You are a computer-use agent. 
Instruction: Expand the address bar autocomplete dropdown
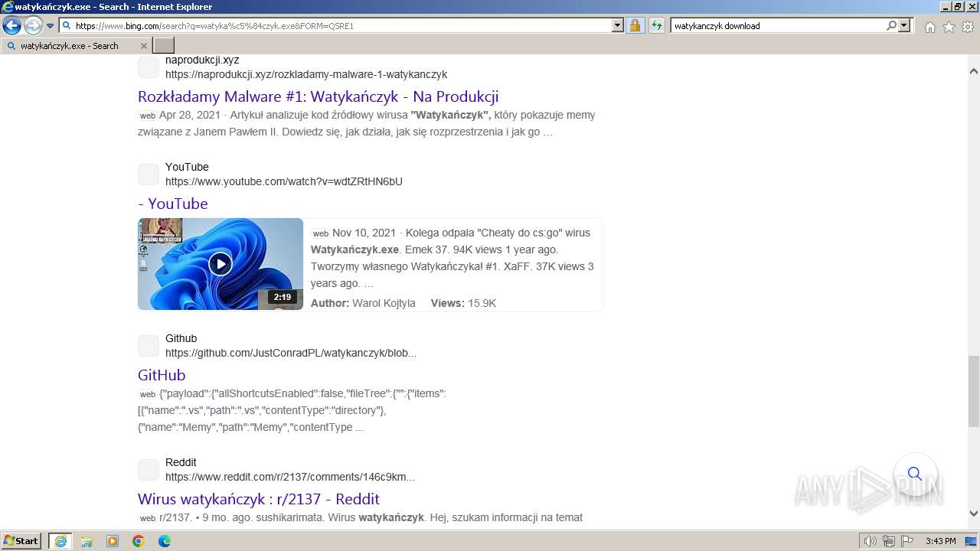pos(618,25)
